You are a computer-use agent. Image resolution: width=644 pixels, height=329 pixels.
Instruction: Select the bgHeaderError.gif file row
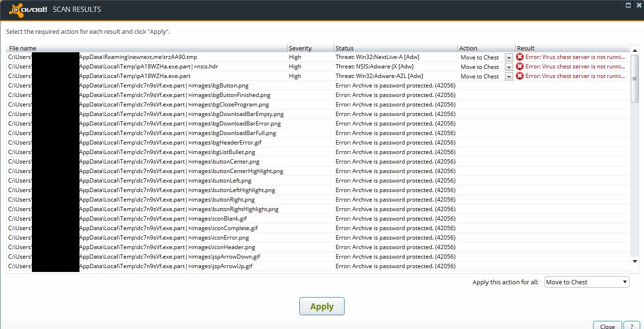tap(318, 143)
